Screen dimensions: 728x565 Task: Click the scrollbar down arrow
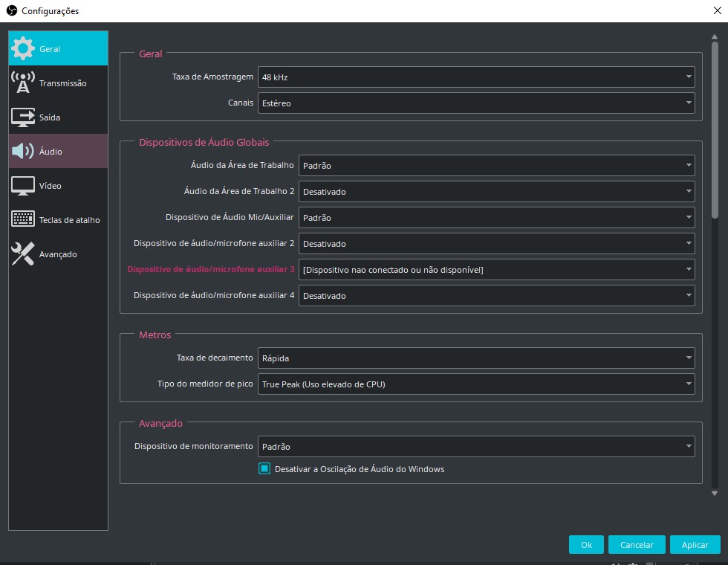[x=715, y=493]
